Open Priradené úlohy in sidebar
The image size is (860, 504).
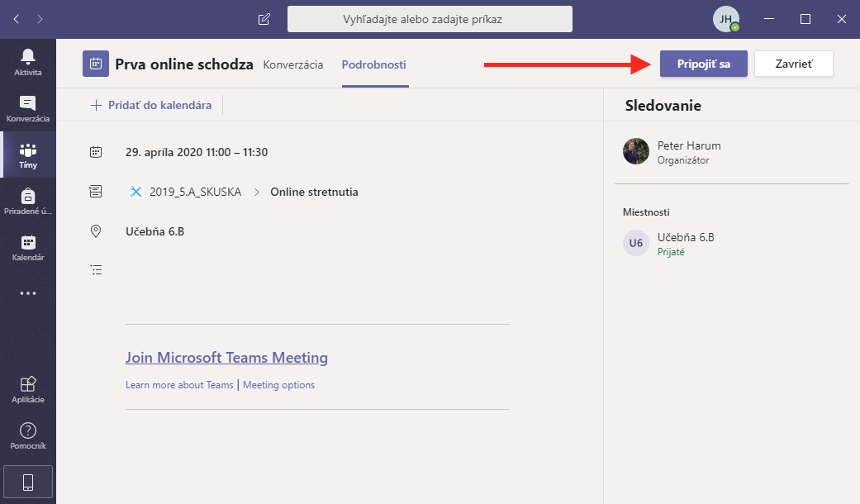click(x=28, y=201)
